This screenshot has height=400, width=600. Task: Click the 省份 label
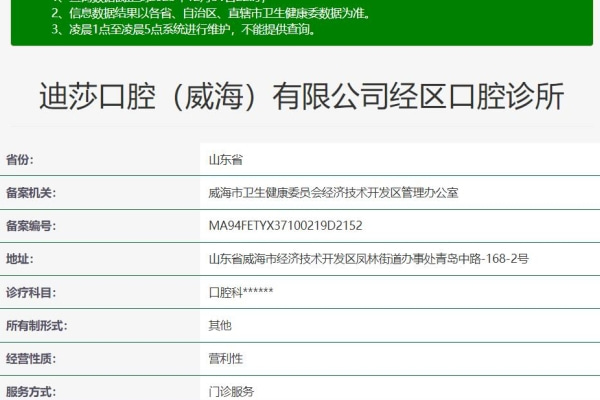click(x=20, y=160)
